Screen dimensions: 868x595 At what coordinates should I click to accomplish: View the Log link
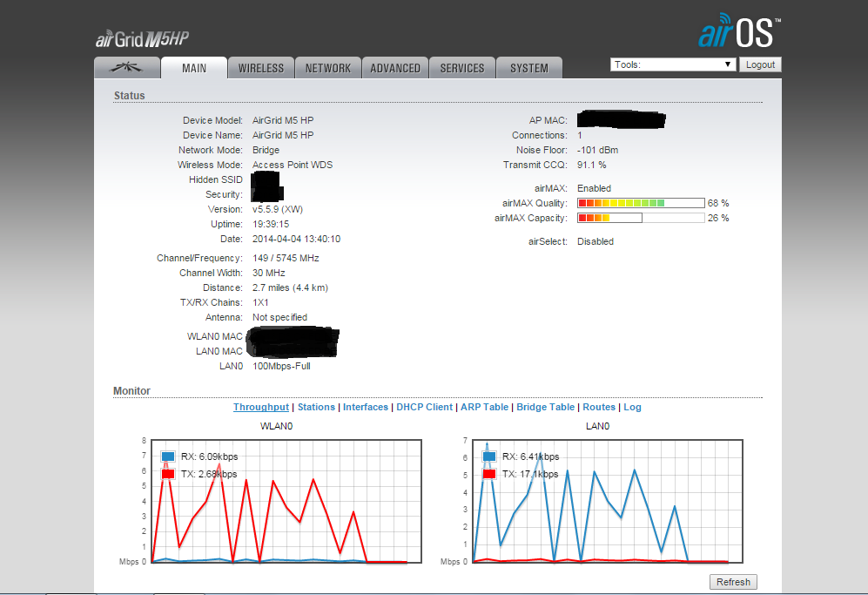point(632,407)
